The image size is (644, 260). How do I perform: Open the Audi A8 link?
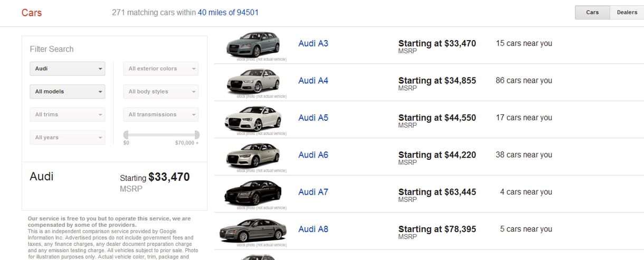313,229
